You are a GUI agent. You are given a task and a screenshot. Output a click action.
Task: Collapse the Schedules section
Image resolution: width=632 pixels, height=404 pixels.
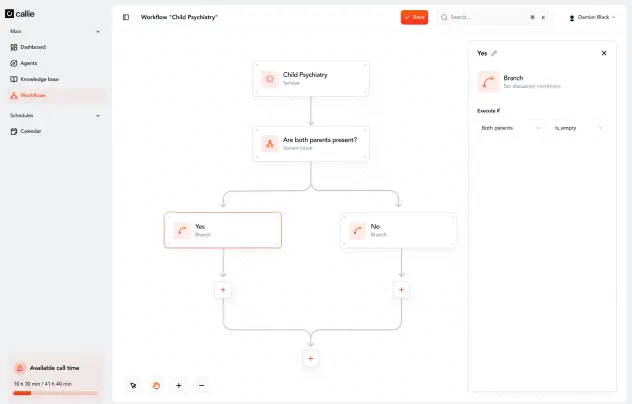tap(98, 116)
